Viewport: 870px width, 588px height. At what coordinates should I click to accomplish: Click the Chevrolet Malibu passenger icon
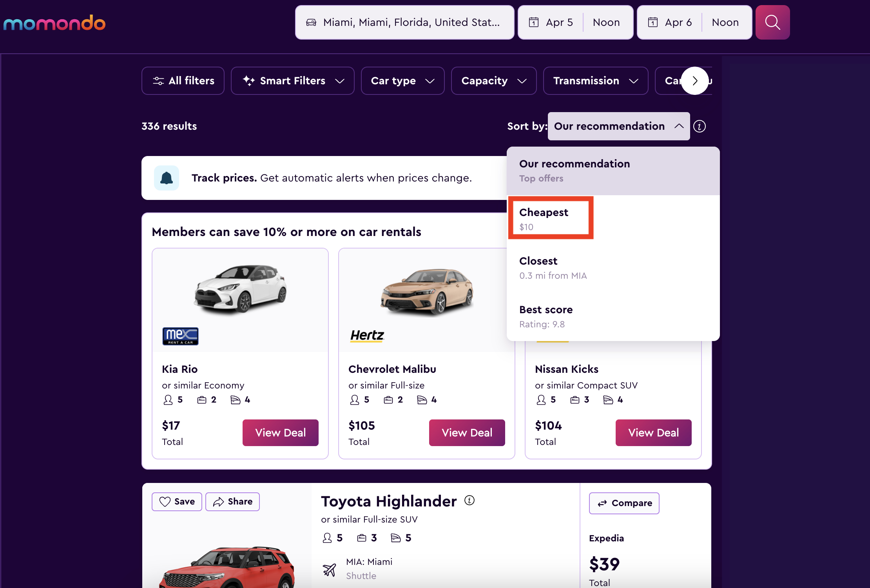click(x=354, y=400)
